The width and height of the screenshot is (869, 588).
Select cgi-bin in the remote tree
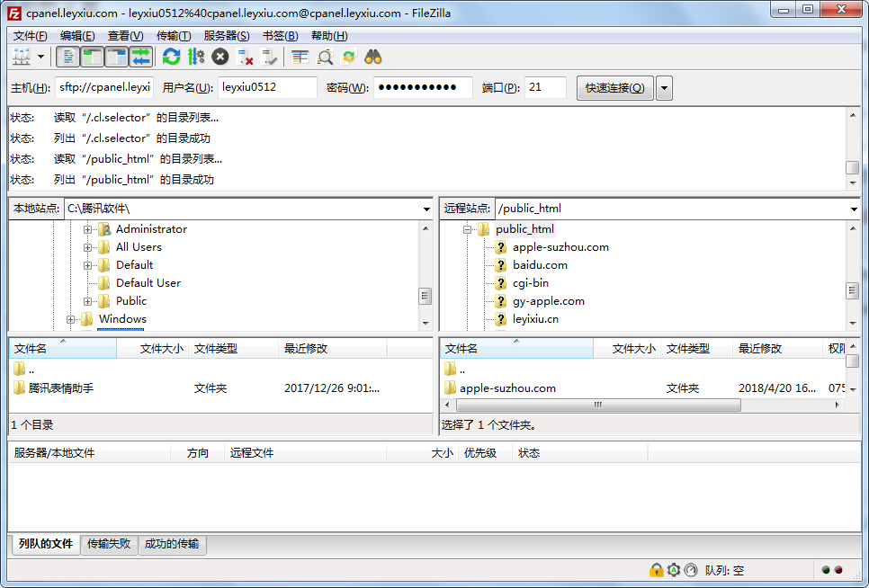coord(531,283)
